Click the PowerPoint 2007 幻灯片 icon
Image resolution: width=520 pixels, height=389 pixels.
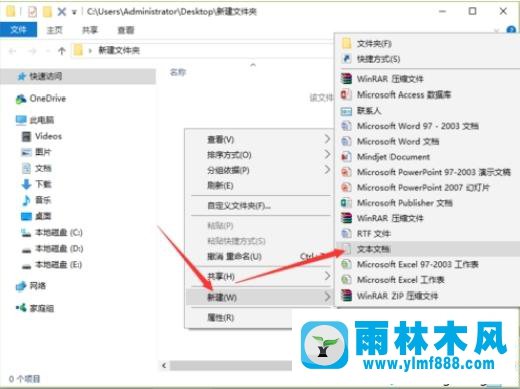(346, 187)
